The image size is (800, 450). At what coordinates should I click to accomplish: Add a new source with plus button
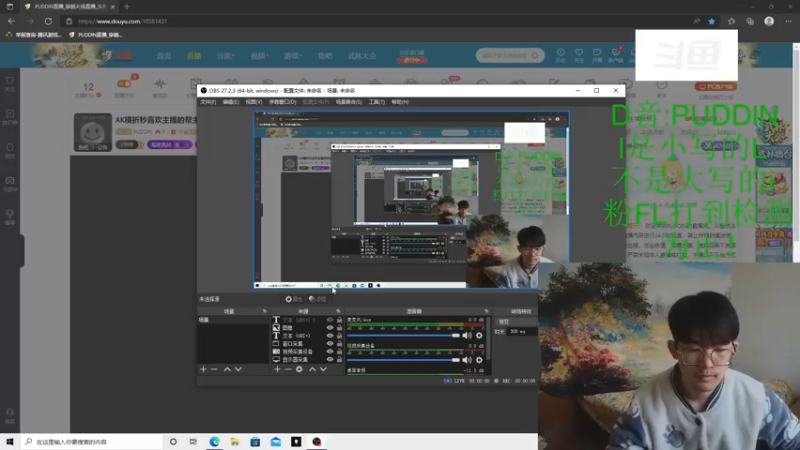point(277,369)
